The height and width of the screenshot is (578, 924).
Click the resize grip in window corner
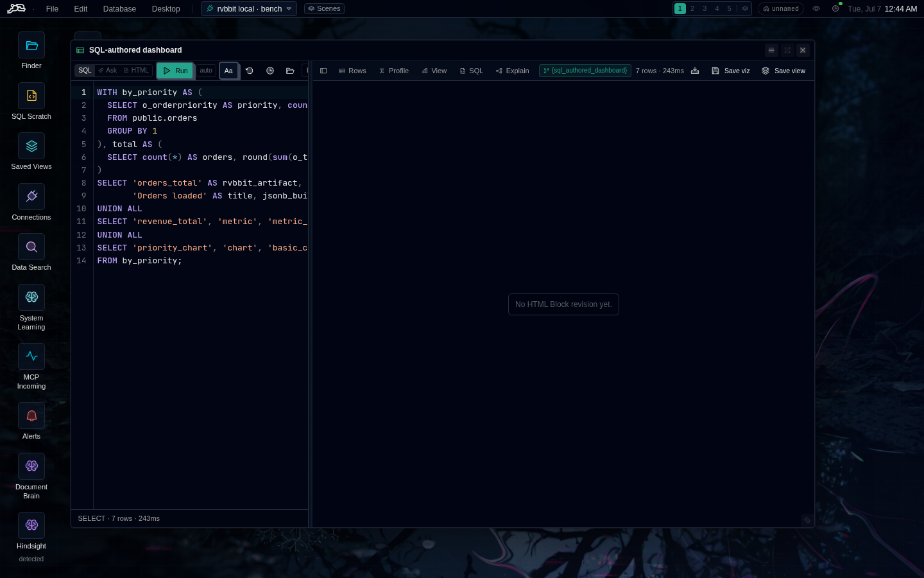coord(807,520)
